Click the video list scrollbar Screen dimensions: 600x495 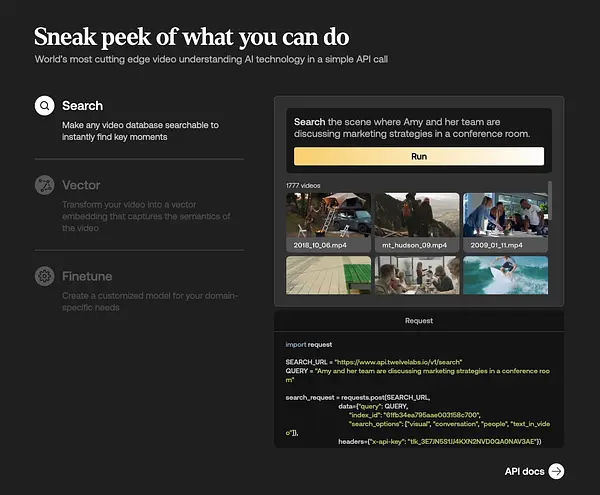coord(550,200)
